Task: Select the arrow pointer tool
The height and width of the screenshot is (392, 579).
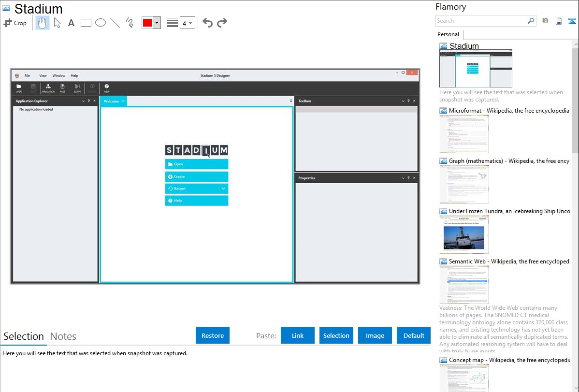Action: (57, 23)
